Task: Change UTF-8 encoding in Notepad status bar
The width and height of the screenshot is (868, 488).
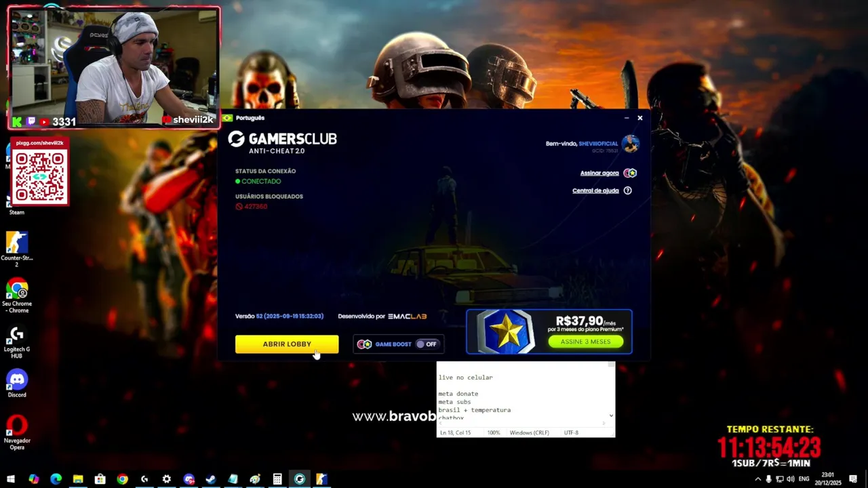Action: click(x=571, y=432)
